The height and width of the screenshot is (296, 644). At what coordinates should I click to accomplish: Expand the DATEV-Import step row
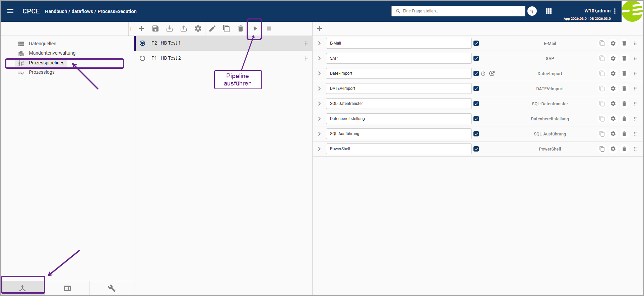coord(319,88)
